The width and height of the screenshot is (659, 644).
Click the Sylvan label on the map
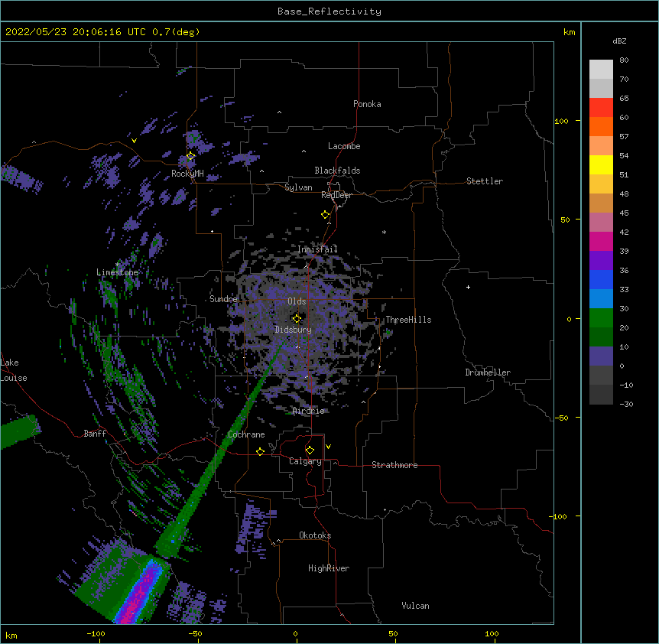click(x=298, y=187)
